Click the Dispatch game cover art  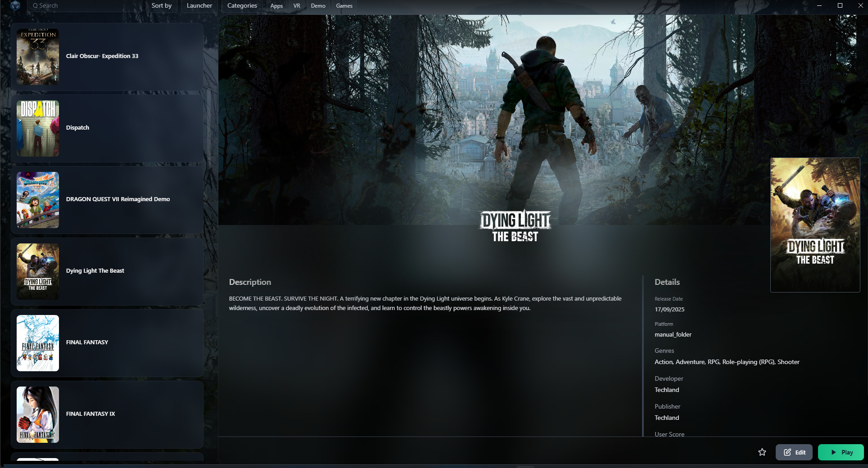pyautogui.click(x=38, y=128)
